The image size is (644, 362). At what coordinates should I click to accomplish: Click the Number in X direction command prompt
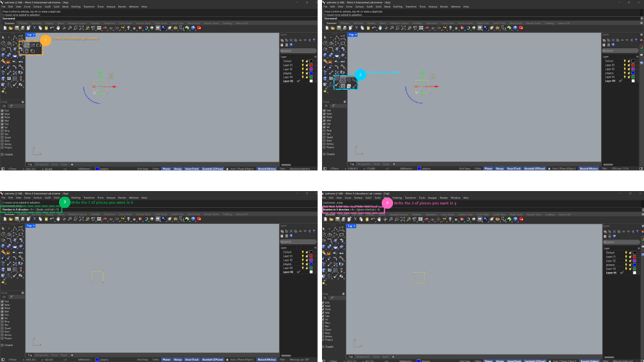tap(32, 209)
